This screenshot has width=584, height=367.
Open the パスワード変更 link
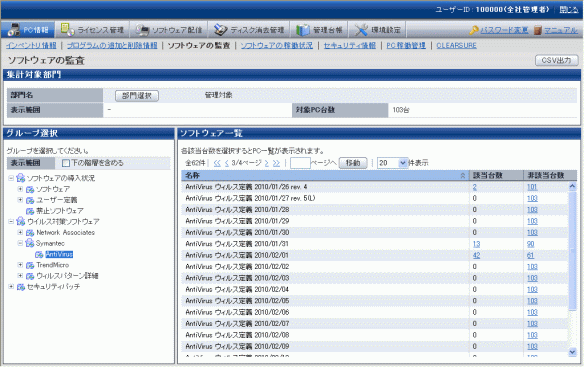coord(504,30)
